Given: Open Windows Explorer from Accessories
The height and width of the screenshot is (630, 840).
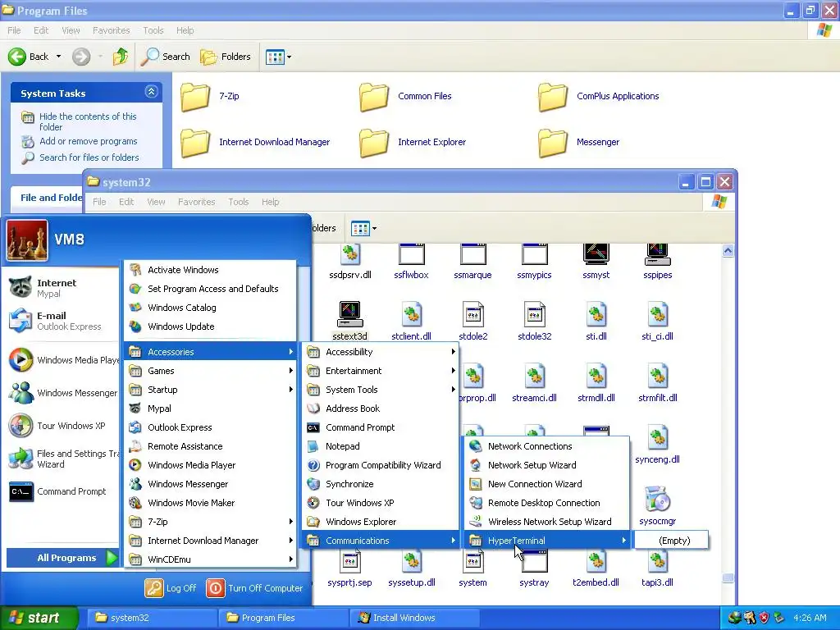Looking at the screenshot, I should point(381,522).
